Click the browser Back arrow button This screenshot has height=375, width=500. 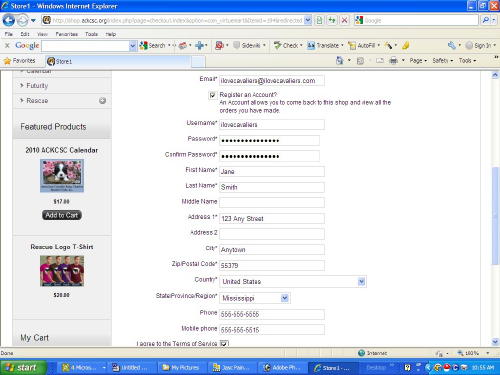point(9,20)
